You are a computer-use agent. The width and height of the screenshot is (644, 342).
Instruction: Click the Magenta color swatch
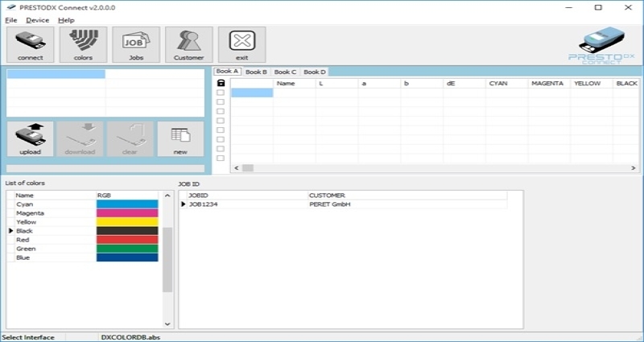coord(127,213)
